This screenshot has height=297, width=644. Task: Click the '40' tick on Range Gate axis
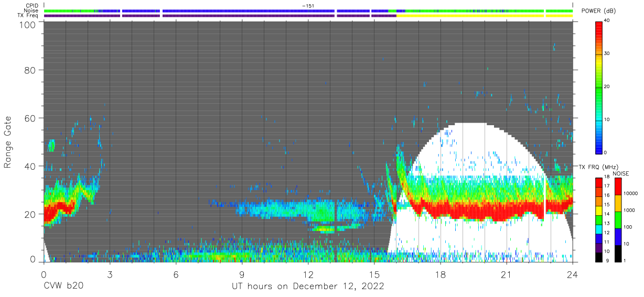(30, 166)
